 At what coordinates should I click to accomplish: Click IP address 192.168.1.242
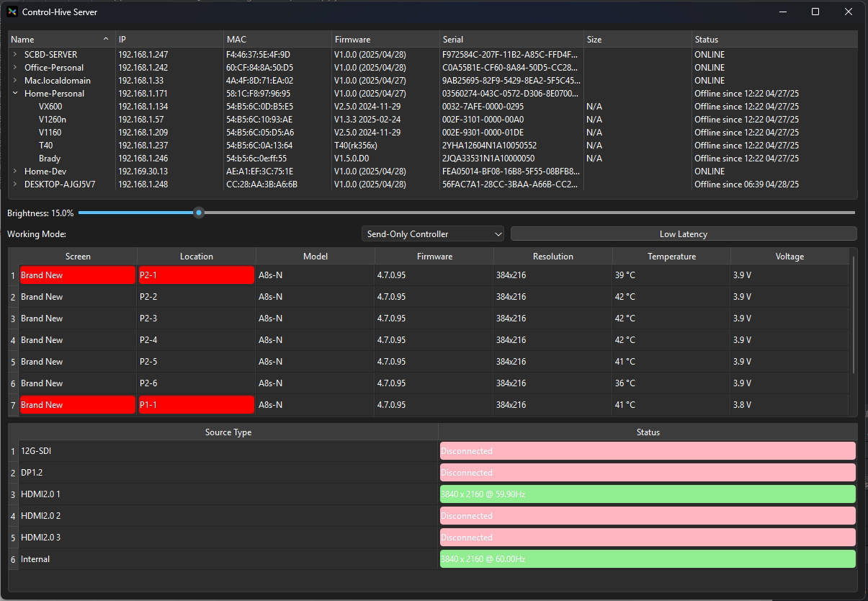pos(143,68)
